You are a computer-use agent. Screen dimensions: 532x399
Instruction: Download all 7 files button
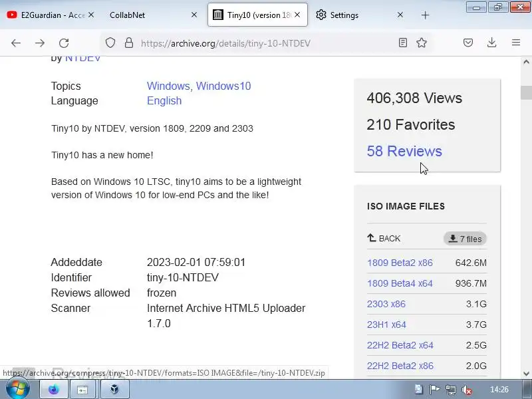coord(465,239)
